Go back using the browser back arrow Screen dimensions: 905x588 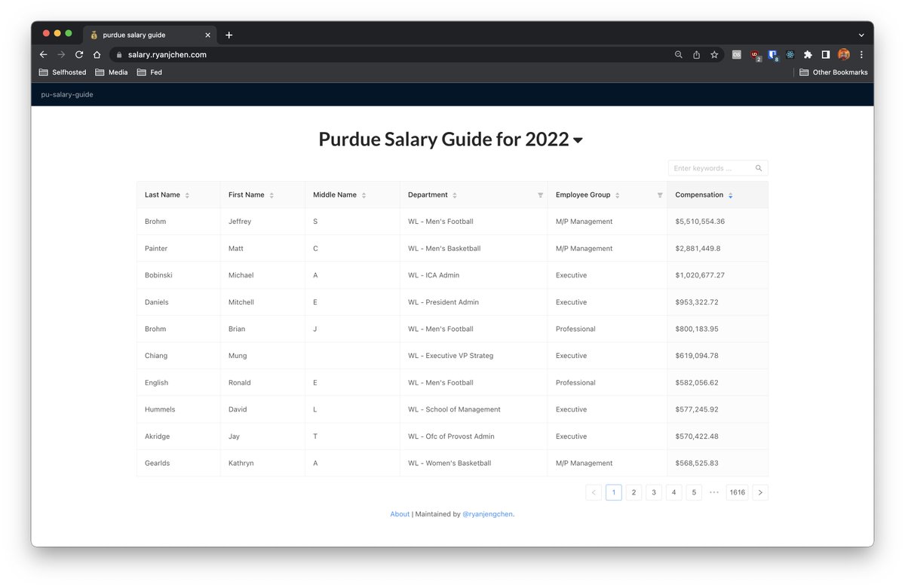click(43, 54)
